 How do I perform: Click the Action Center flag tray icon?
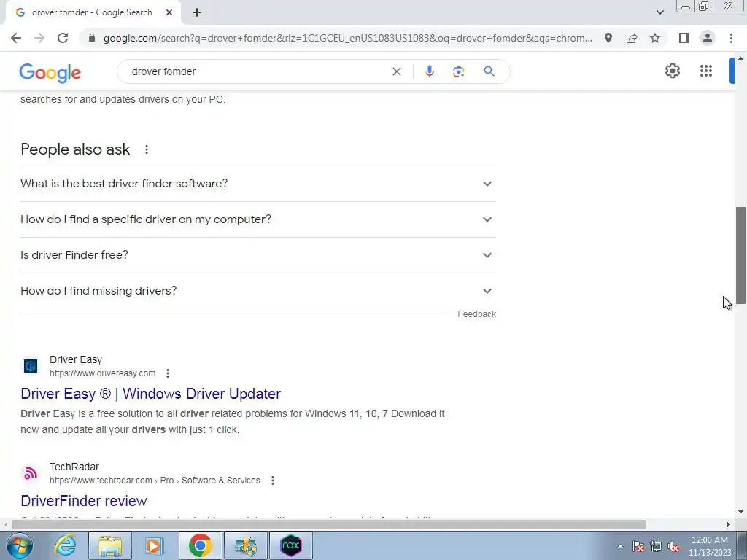pos(638,547)
